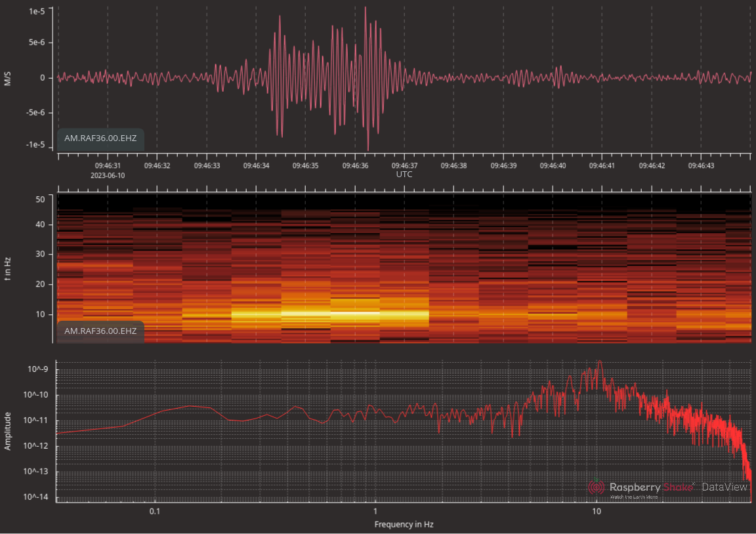The width and height of the screenshot is (756, 534).
Task: Click the -5e-6 waveform axis value
Action: (x=35, y=112)
